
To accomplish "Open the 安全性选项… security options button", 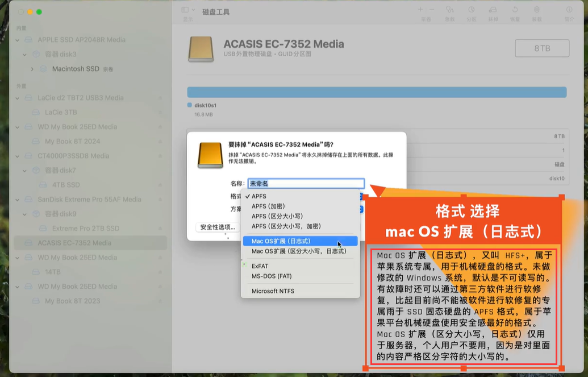I will [x=218, y=227].
